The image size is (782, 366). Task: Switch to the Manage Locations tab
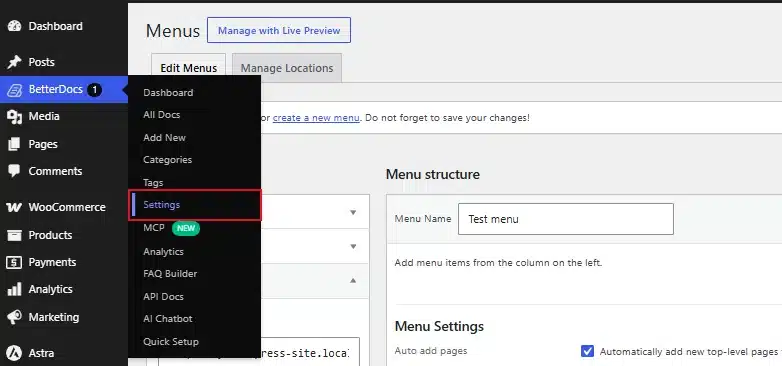click(287, 68)
